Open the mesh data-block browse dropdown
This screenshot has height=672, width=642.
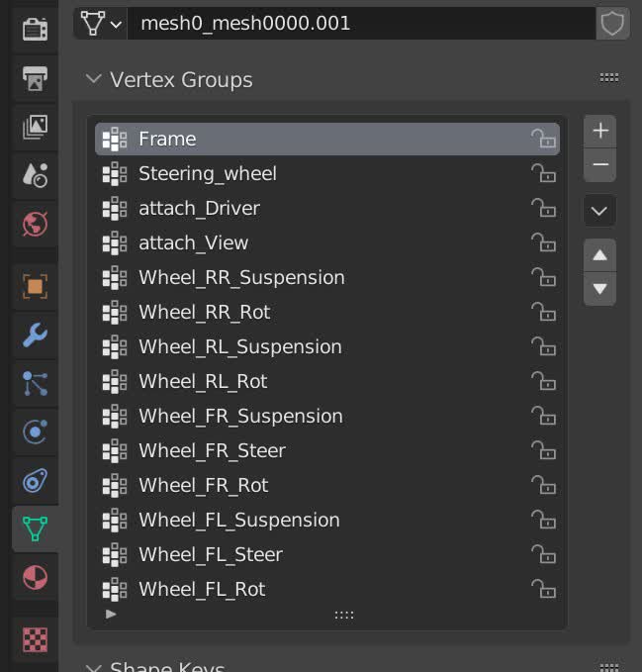(101, 23)
